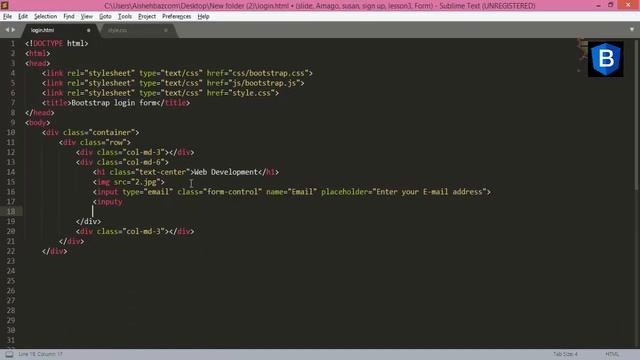The width and height of the screenshot is (640, 360).
Task: Minimize the Sublime Text window
Action: coord(598,5)
